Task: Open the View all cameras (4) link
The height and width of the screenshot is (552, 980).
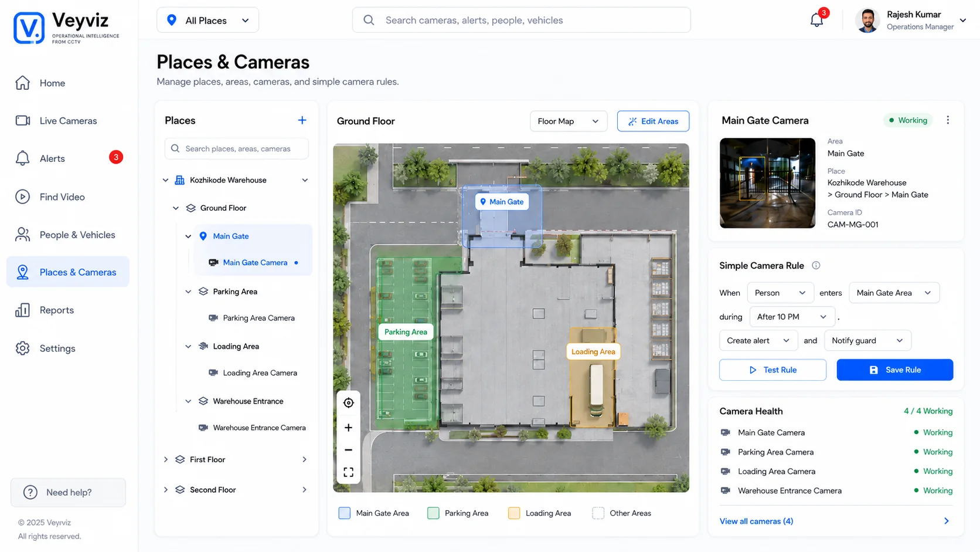Action: (x=756, y=521)
